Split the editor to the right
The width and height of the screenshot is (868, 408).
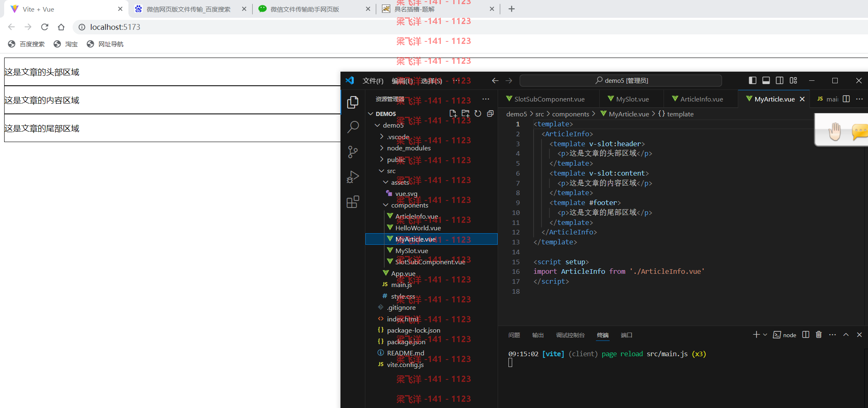tap(846, 99)
